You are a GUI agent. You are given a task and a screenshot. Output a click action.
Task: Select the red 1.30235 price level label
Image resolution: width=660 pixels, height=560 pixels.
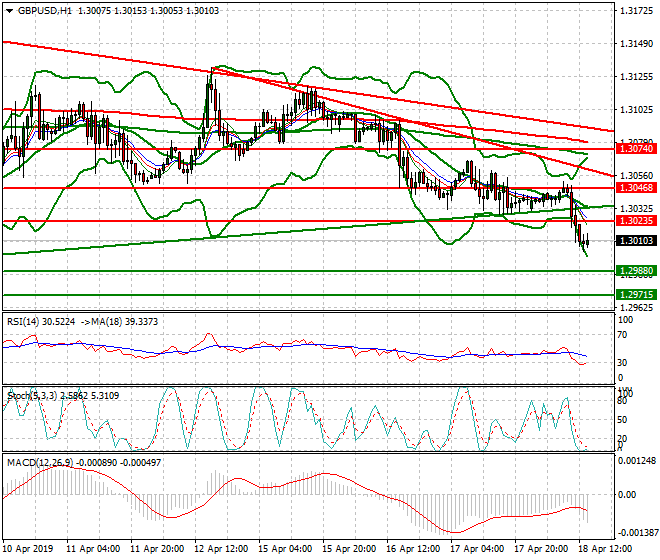tap(636, 221)
